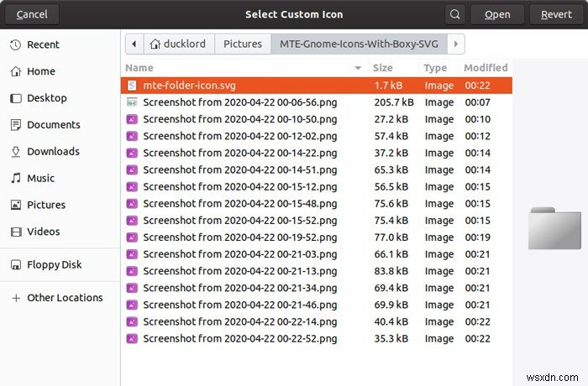Screen dimensions: 588x386
Task: Click the 83.8 kB size cell
Action: 391,271
